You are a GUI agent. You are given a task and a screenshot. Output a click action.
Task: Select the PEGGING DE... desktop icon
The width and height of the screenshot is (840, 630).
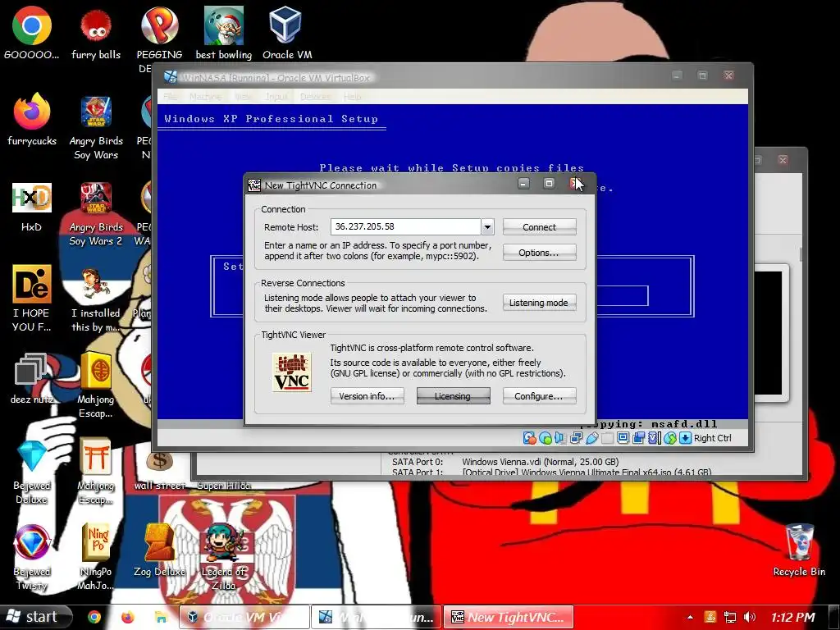[159, 39]
